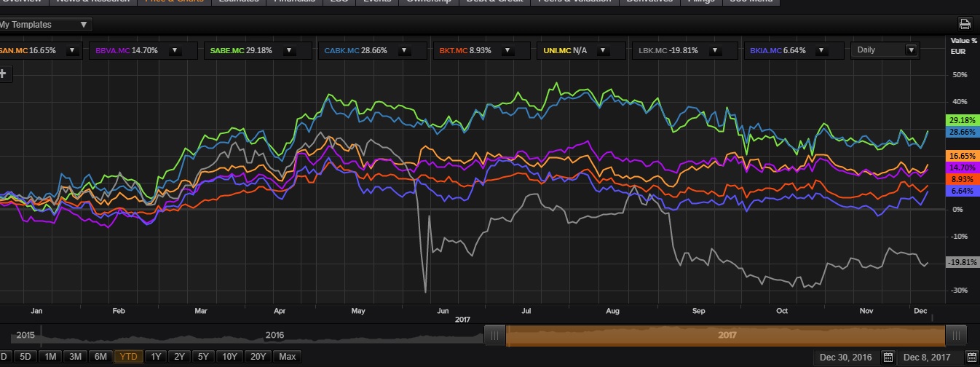Viewport: 980px width, 367px height.
Task: Expand SAN.MC series options arrow
Action: coord(72,50)
